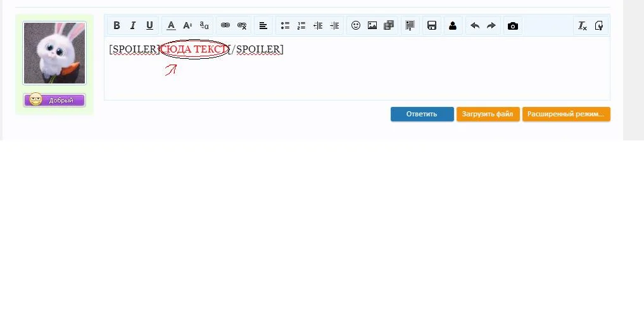The width and height of the screenshot is (644, 332).
Task: Click the opening [SPOILER] tag text
Action: point(135,49)
